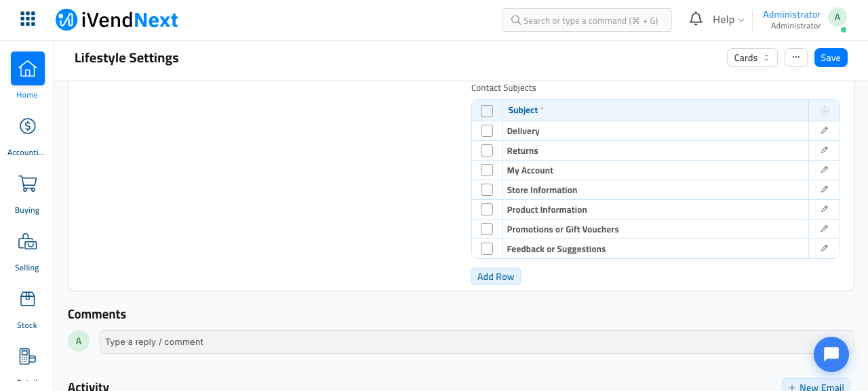Image resolution: width=868 pixels, height=391 pixels.
Task: Open the Retail register icon in sidebar
Action: click(28, 356)
